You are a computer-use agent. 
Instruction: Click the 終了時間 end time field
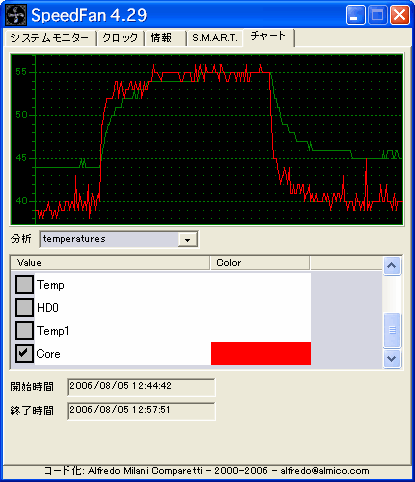[141, 411]
